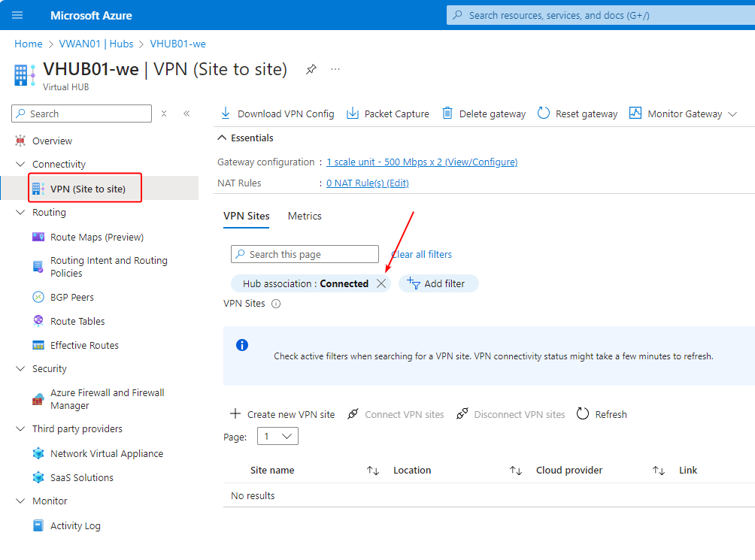Open the 1 scale unit View/Configure link
Image resolution: width=755 pixels, height=560 pixels.
(422, 162)
